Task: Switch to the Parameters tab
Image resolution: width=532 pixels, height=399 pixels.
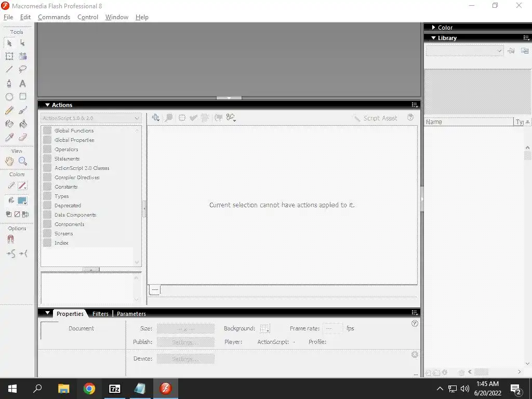Action: tap(131, 314)
